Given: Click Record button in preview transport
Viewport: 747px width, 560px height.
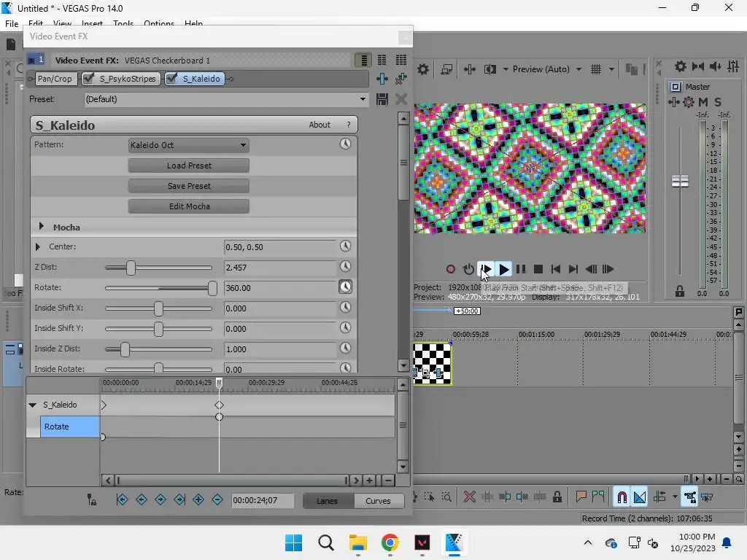Looking at the screenshot, I should (450, 270).
